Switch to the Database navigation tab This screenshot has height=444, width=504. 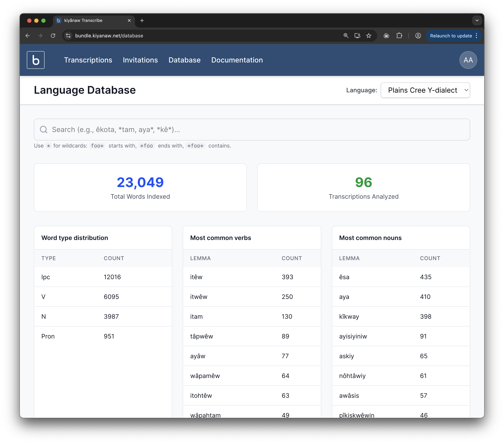coord(184,60)
